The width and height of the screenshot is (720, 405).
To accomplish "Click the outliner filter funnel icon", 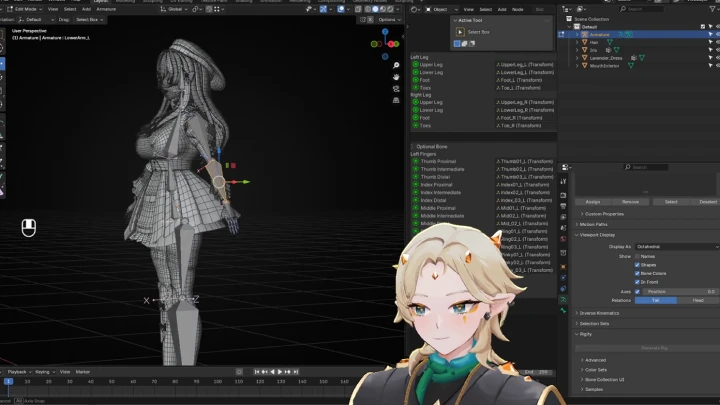I will coord(713,9).
